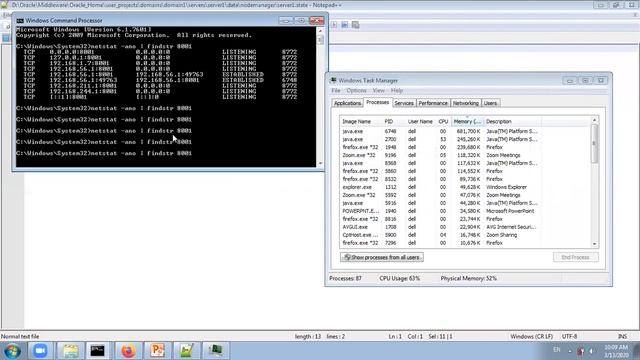Click the shield icon on Show processes button

click(x=347, y=258)
